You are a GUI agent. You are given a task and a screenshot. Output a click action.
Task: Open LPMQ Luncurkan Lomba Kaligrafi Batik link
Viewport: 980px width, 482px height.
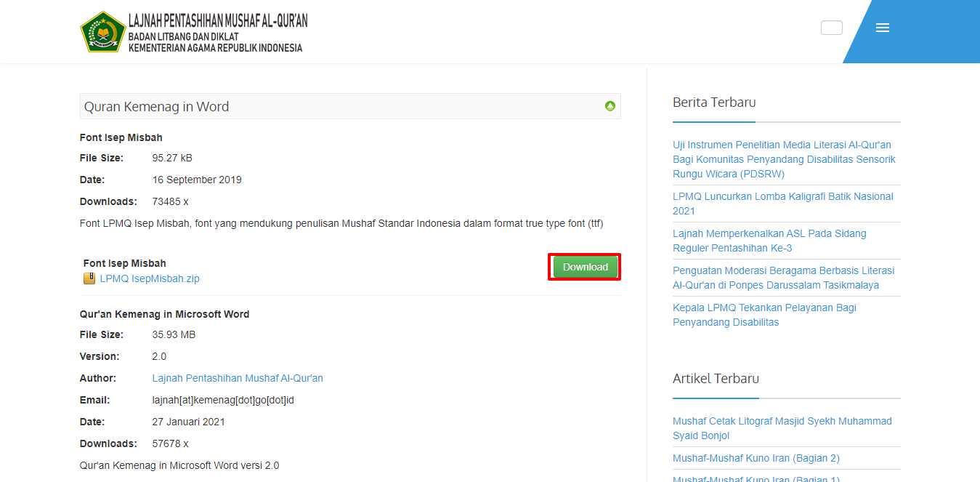point(783,204)
